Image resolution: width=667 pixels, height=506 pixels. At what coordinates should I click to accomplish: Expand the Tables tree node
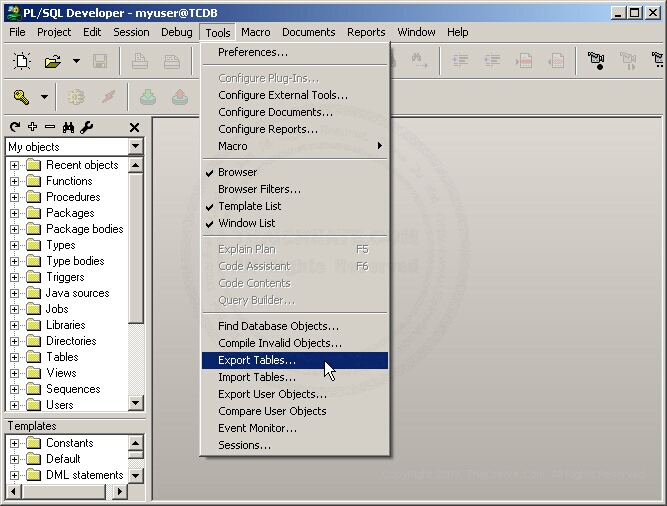pyautogui.click(x=14, y=357)
